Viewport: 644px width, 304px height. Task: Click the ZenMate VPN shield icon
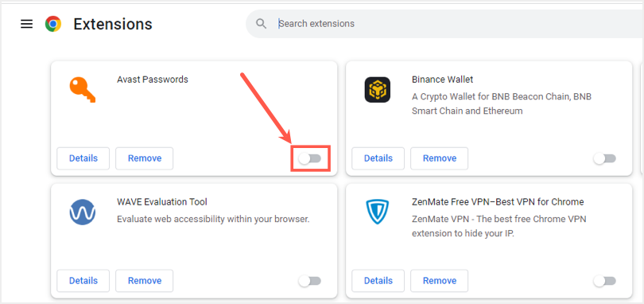coord(378,212)
